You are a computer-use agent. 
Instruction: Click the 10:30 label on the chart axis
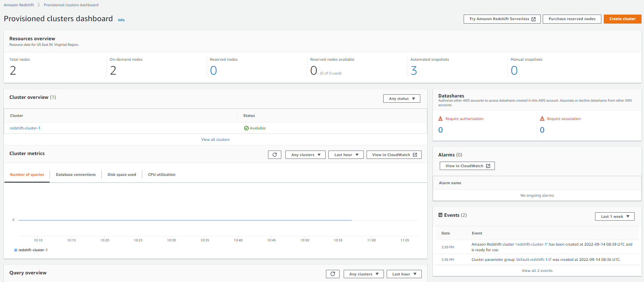tap(171, 240)
